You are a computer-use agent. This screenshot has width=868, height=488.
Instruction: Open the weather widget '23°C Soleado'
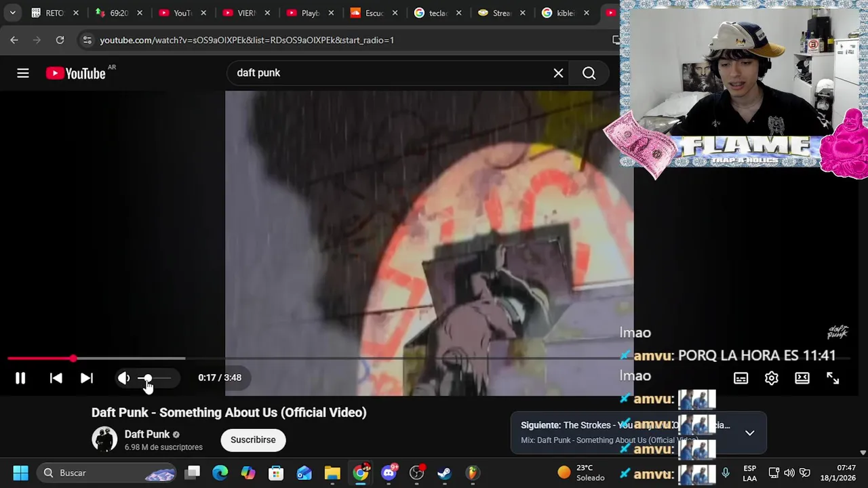(582, 473)
